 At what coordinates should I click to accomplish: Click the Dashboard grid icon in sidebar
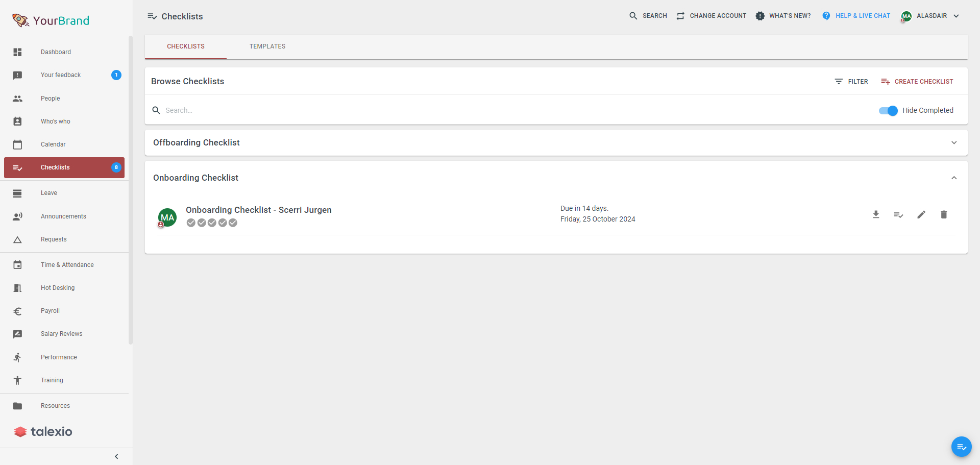[17, 52]
